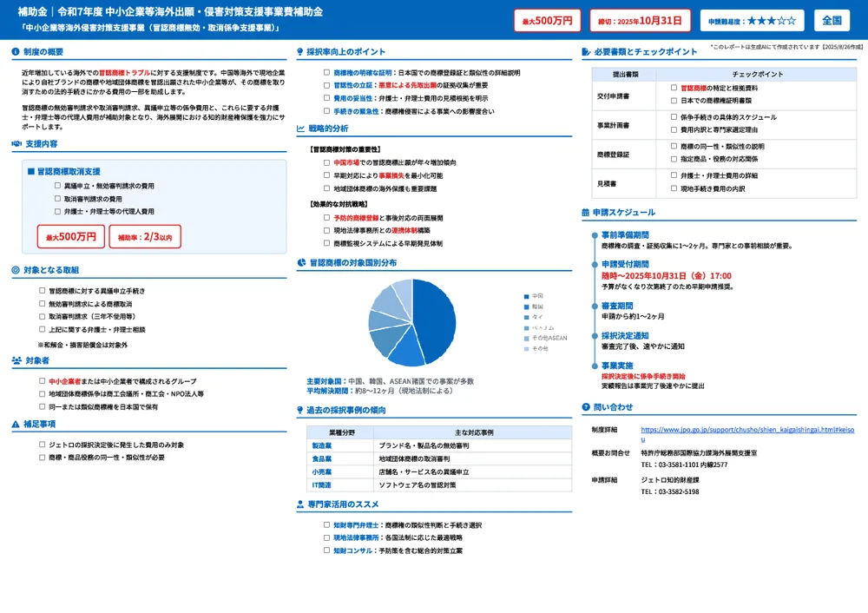The width and height of the screenshot is (868, 613).
Task: Select the 事業実施 timeline dot
Action: click(x=595, y=366)
